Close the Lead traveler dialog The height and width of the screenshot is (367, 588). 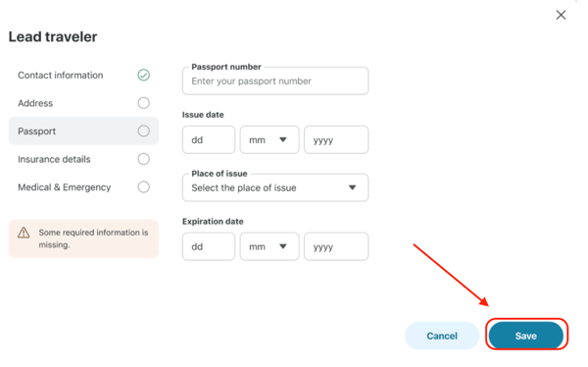(561, 15)
